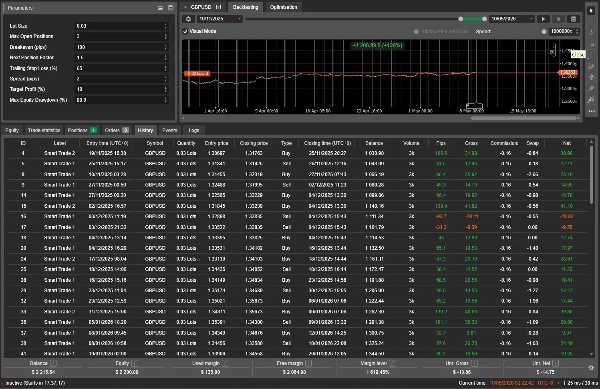Open the backtest start date dropdown
This screenshot has height=389, width=600.
pyautogui.click(x=220, y=19)
